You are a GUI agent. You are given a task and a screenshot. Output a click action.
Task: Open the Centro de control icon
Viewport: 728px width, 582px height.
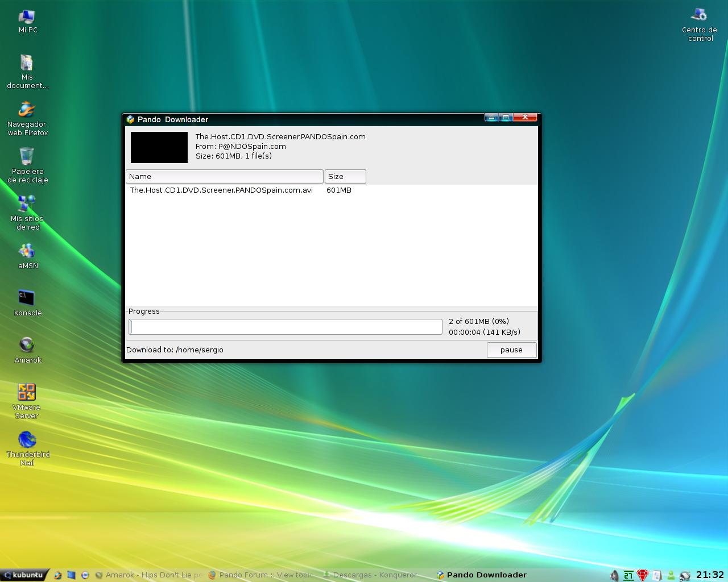coord(700,25)
